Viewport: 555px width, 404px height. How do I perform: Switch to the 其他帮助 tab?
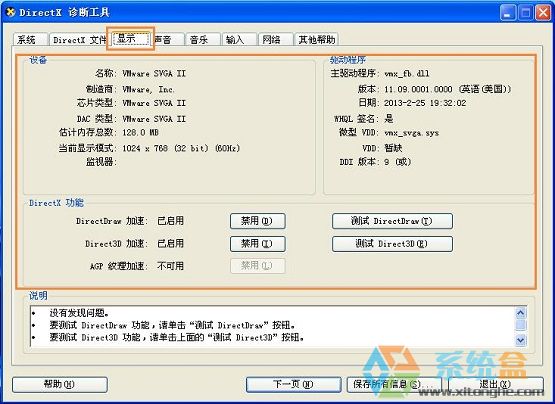(316, 40)
